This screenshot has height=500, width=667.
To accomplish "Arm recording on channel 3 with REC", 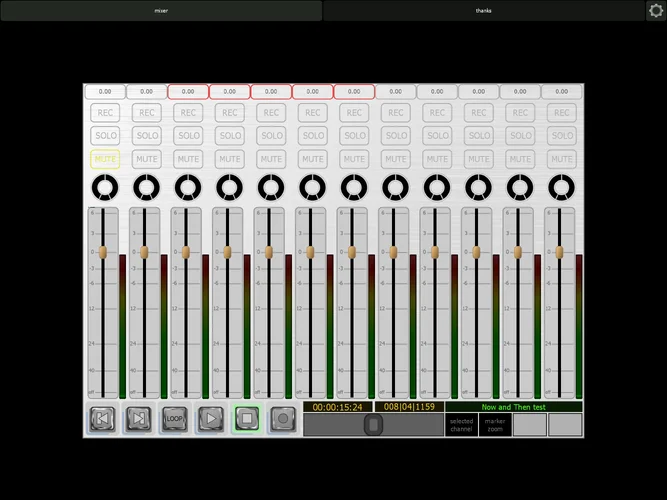I will 188,113.
